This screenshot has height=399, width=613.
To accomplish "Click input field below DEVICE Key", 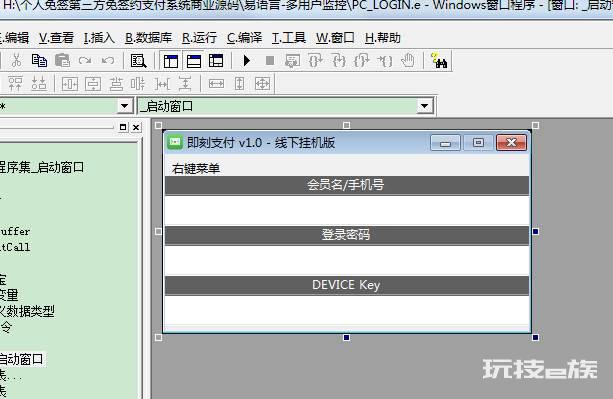I will 347,310.
